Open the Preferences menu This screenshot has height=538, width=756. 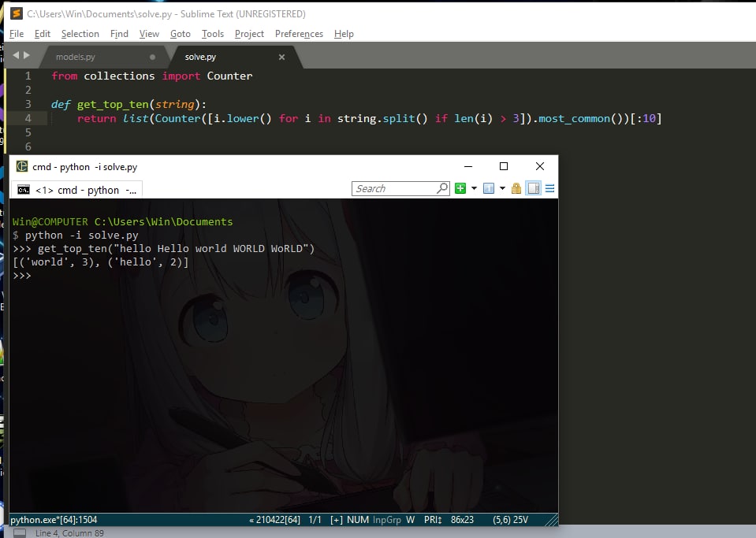299,34
